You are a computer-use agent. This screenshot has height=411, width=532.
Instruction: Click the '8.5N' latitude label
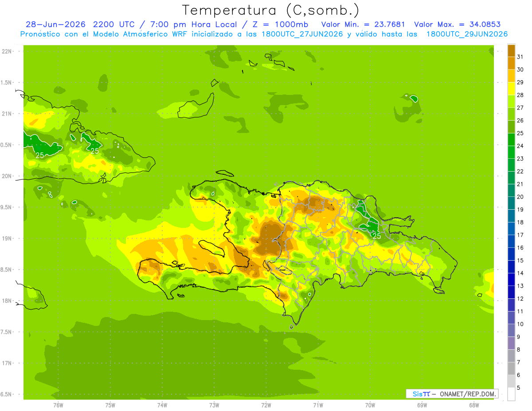(7, 270)
